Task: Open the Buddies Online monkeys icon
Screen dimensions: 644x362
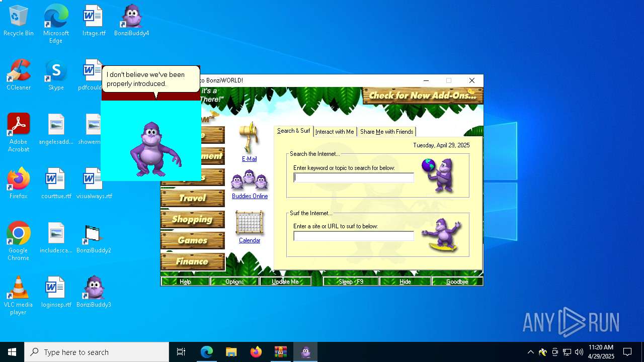Action: tap(250, 180)
